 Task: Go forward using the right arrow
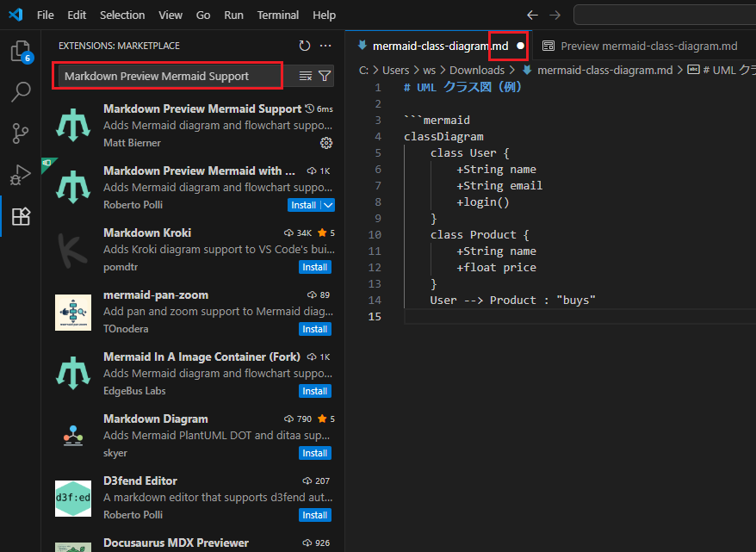tap(555, 15)
